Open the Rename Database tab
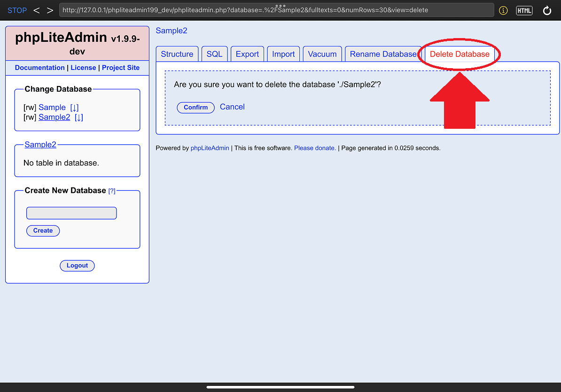The height and width of the screenshot is (392, 561). [383, 54]
